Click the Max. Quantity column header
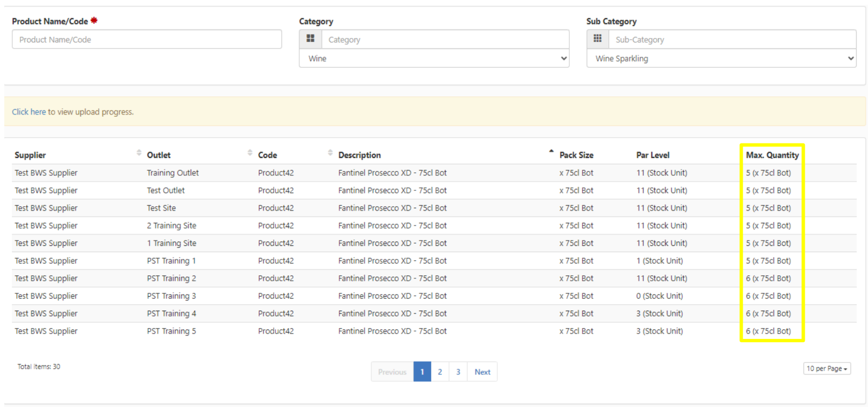The image size is (868, 407). [772, 155]
